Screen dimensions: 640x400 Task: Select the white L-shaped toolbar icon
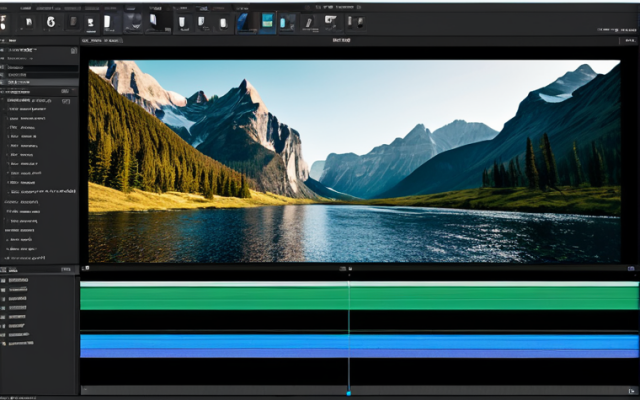[330, 21]
